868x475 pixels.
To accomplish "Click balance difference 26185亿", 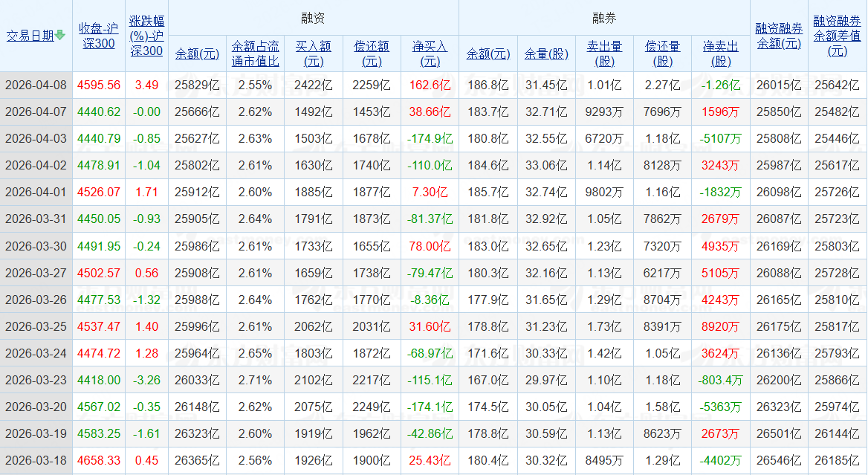I will pos(837,461).
